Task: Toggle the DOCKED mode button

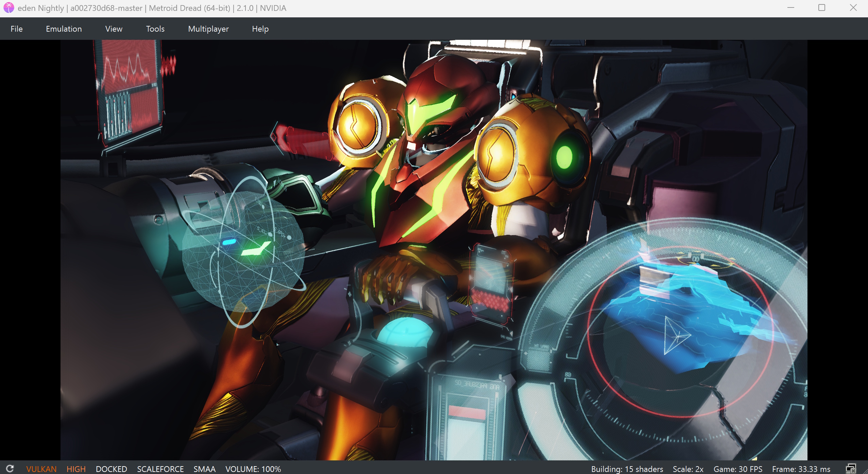Action: point(111,469)
